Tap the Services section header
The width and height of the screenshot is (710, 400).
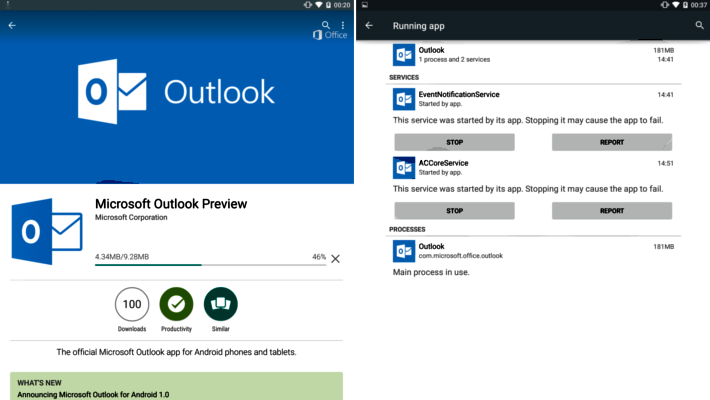(404, 77)
